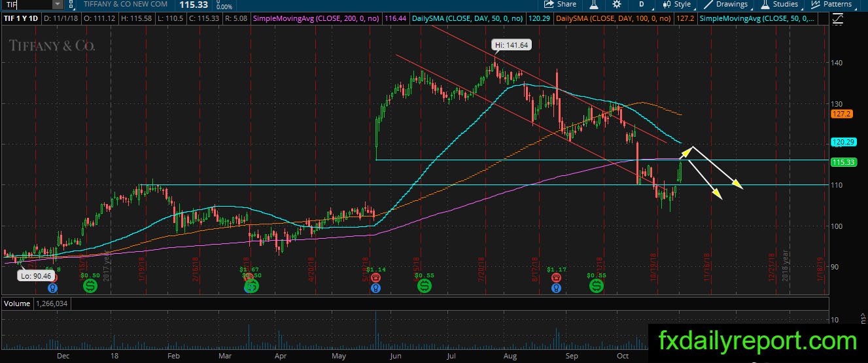The width and height of the screenshot is (868, 363).
Task: Click the Share button
Action: point(560,4)
